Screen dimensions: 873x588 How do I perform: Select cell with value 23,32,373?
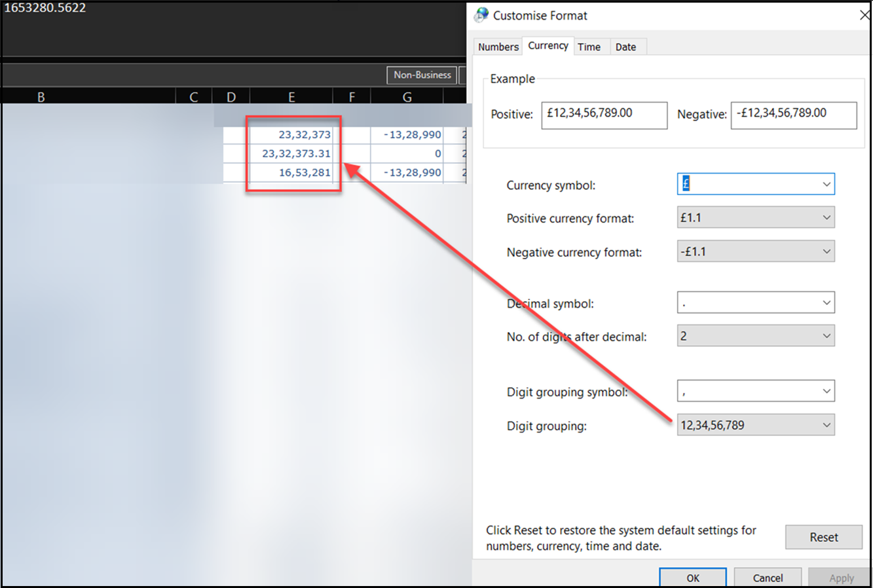pos(291,135)
